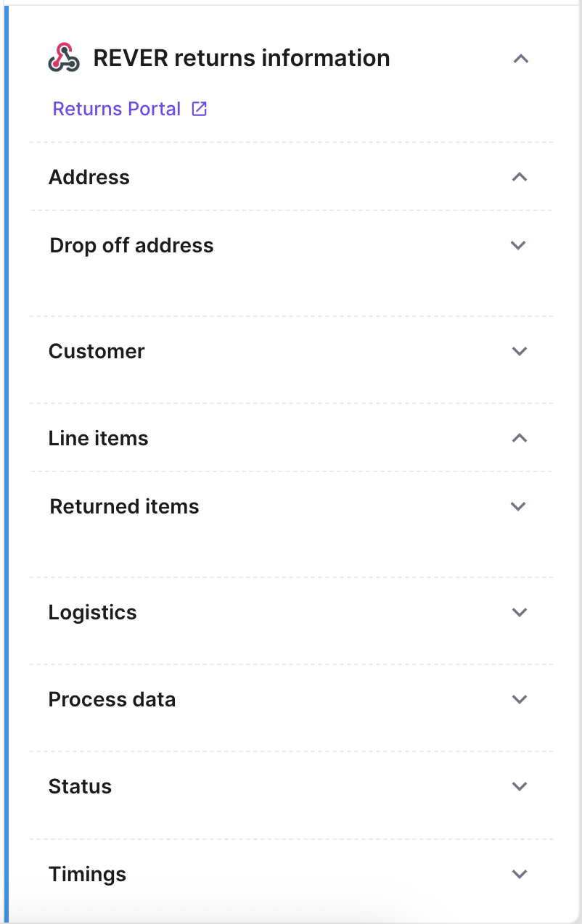
Task: Collapse the Address section chevron
Action: tap(519, 177)
